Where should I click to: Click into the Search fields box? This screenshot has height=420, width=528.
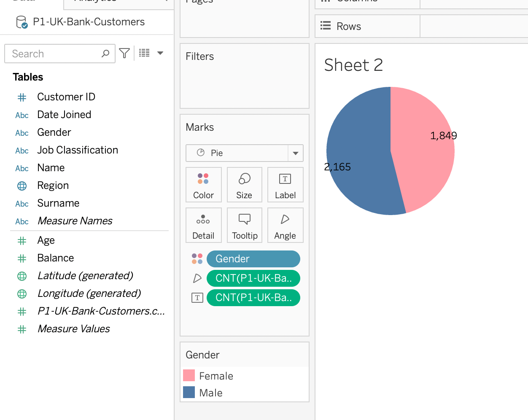(55, 54)
